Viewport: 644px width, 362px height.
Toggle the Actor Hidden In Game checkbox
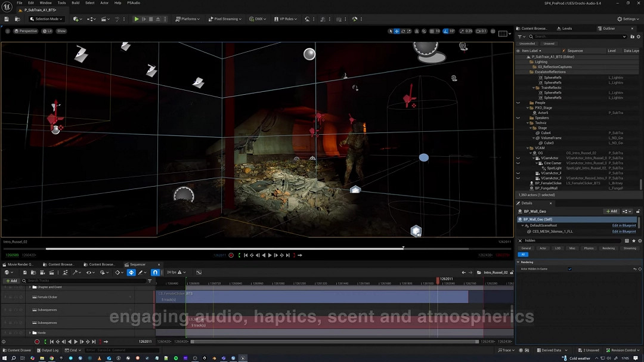[x=569, y=269]
